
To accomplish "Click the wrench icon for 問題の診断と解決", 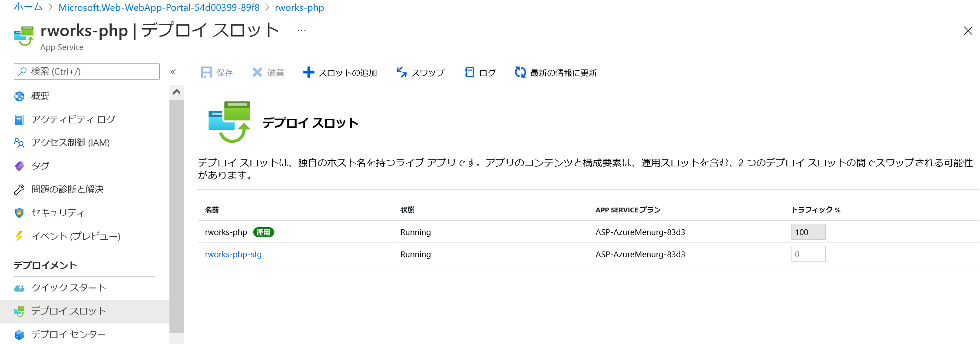I will pyautogui.click(x=20, y=189).
